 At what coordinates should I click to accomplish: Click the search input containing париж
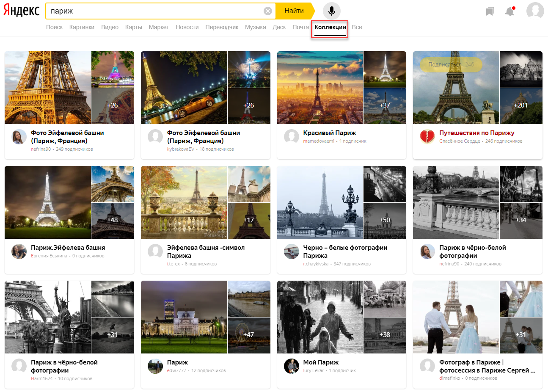click(154, 11)
